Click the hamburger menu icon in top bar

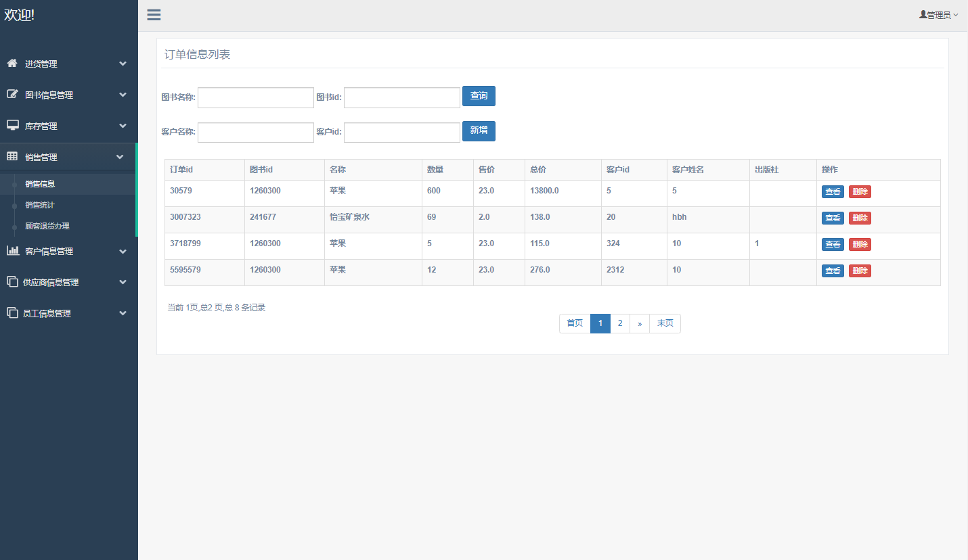click(x=154, y=15)
